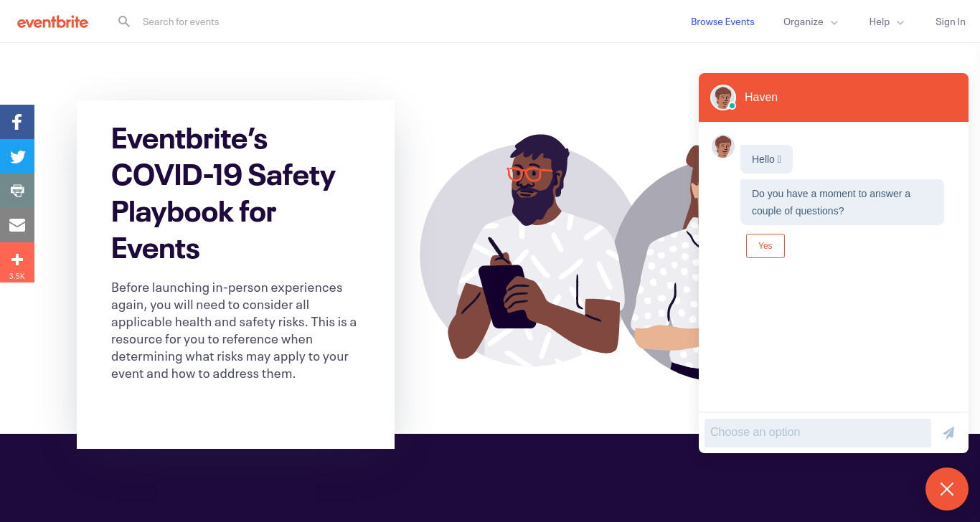The width and height of the screenshot is (980, 522).
Task: Click the chevron next to Organize
Action: (834, 23)
